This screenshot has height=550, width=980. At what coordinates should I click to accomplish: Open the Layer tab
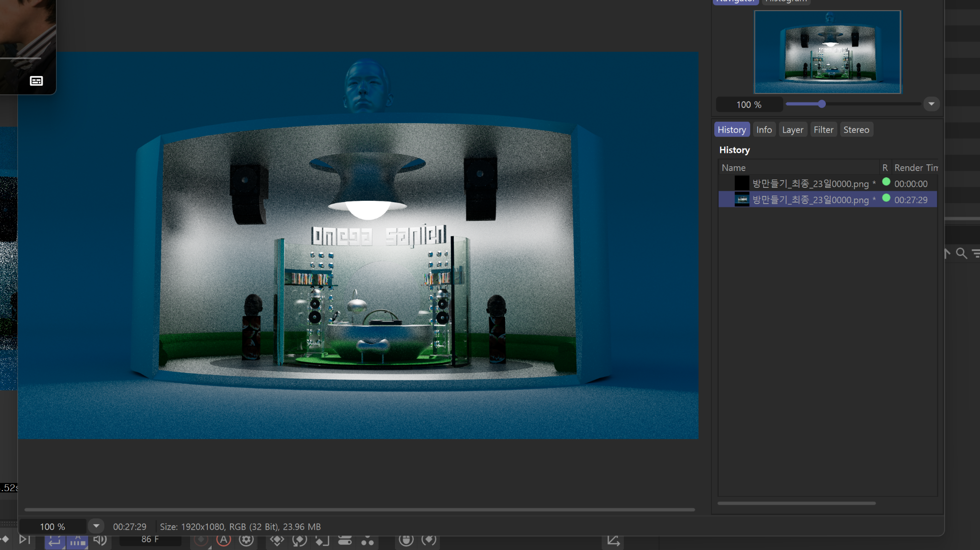pyautogui.click(x=793, y=129)
